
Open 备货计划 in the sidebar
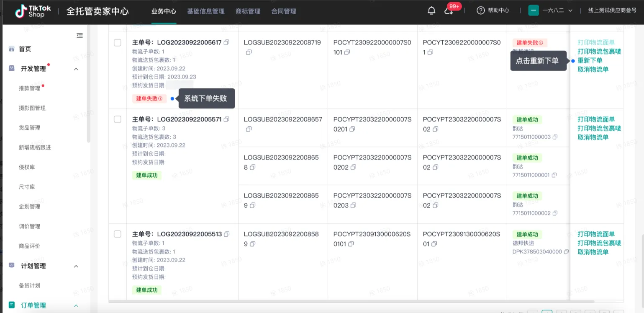30,286
